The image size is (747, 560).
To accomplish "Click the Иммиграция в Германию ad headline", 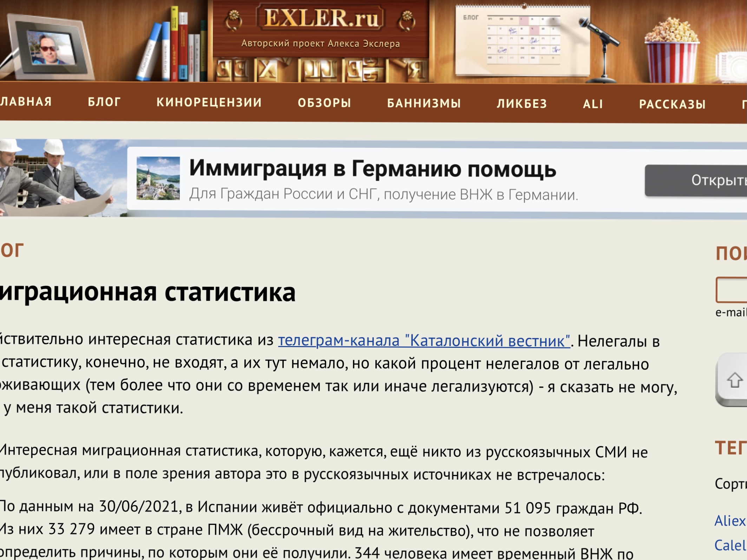I will (x=372, y=169).
